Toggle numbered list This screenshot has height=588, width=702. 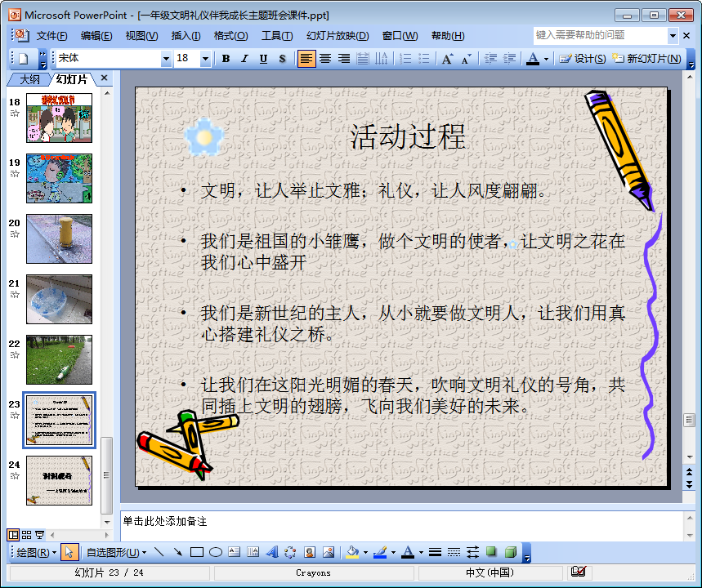pyautogui.click(x=405, y=59)
